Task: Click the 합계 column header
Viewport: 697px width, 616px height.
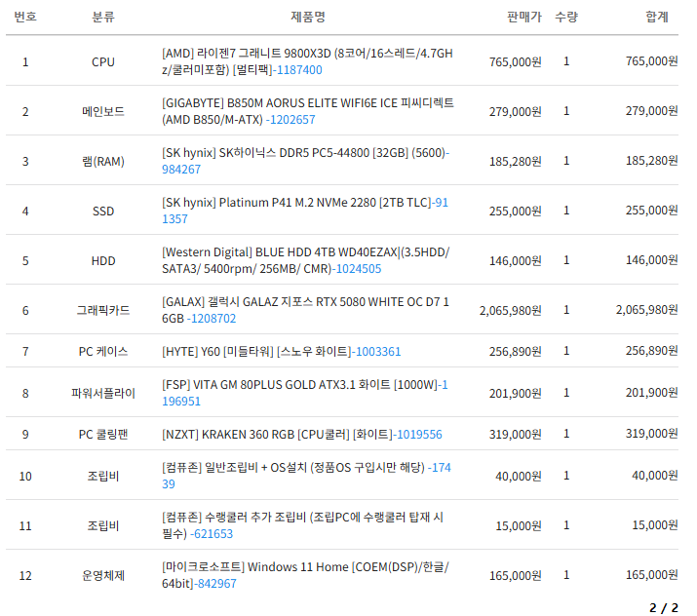Action: [x=657, y=17]
